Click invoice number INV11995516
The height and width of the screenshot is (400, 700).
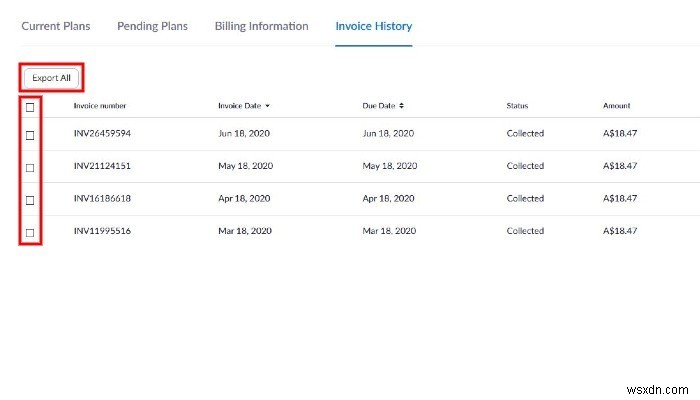pos(102,231)
